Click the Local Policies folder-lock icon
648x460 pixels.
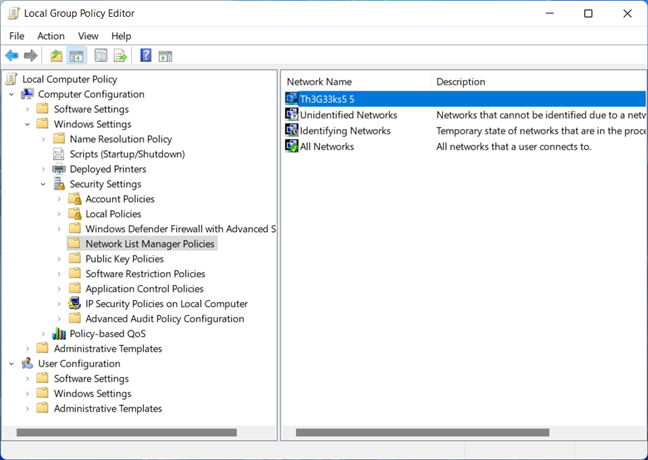pyautogui.click(x=75, y=214)
